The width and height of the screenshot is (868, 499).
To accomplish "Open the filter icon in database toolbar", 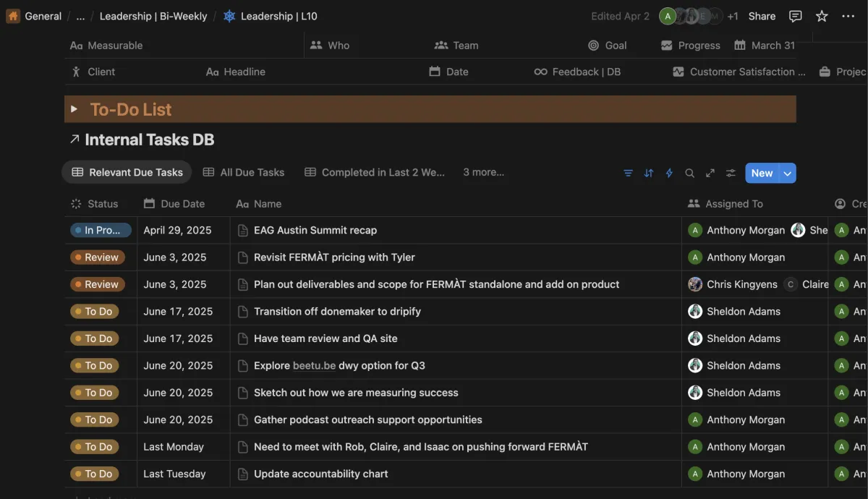I will pyautogui.click(x=628, y=173).
